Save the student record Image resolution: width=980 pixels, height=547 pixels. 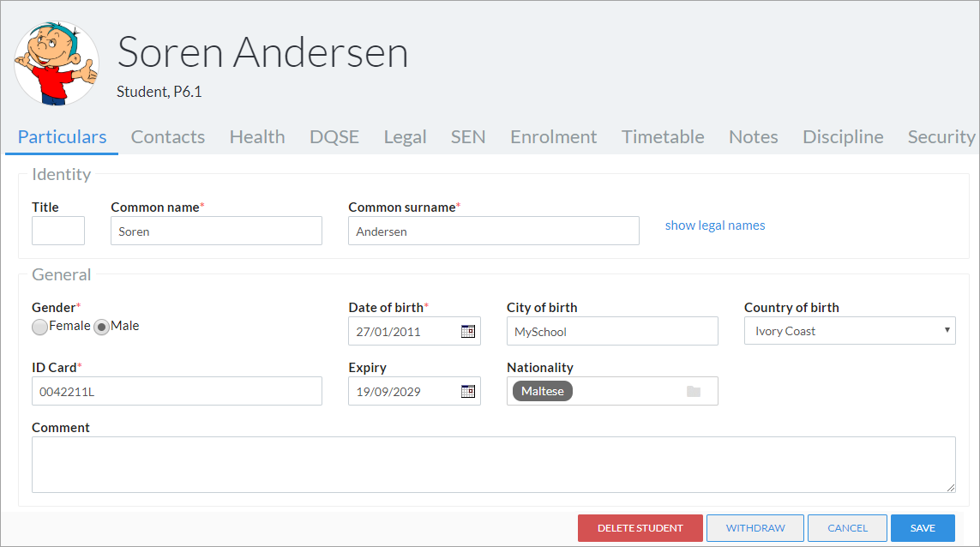923,528
